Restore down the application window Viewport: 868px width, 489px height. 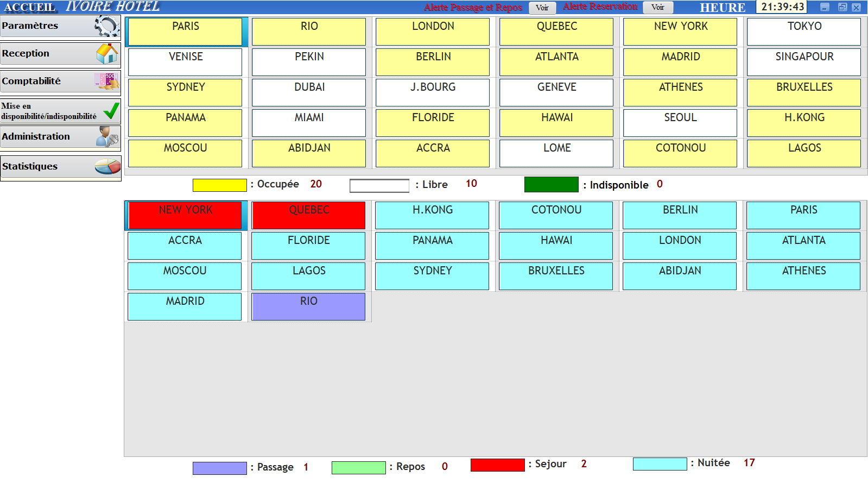click(842, 7)
